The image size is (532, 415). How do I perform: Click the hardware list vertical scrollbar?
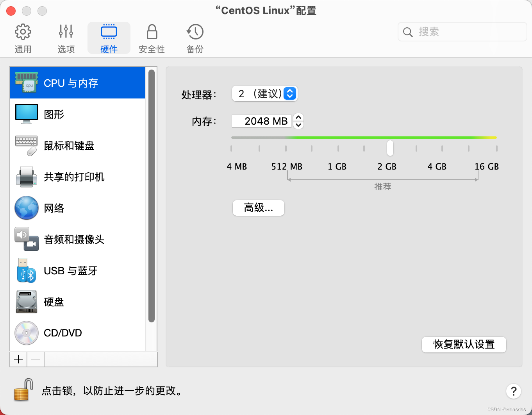pyautogui.click(x=152, y=196)
